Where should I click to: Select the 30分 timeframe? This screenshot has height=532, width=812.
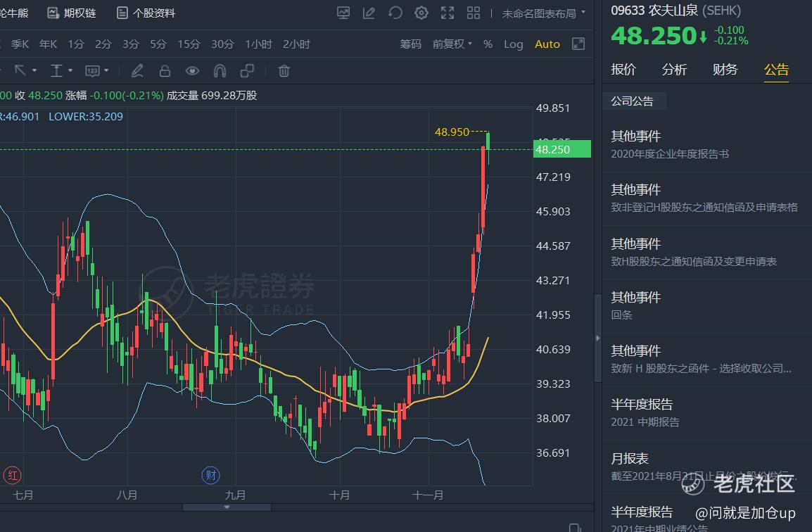point(222,44)
